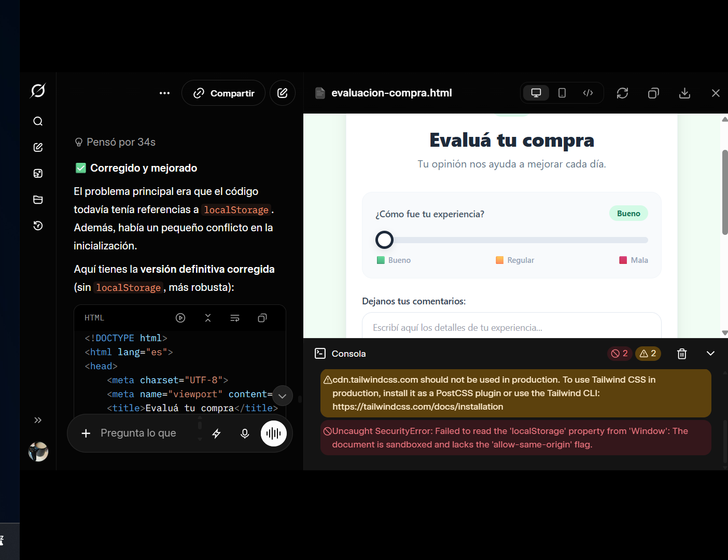728x560 pixels.
Task: Switch to code view tab
Action: (588, 93)
